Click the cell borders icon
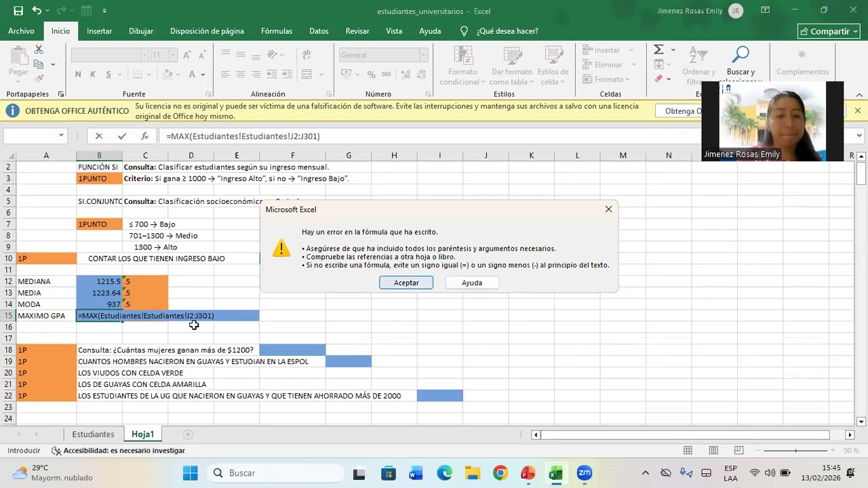 tap(138, 75)
